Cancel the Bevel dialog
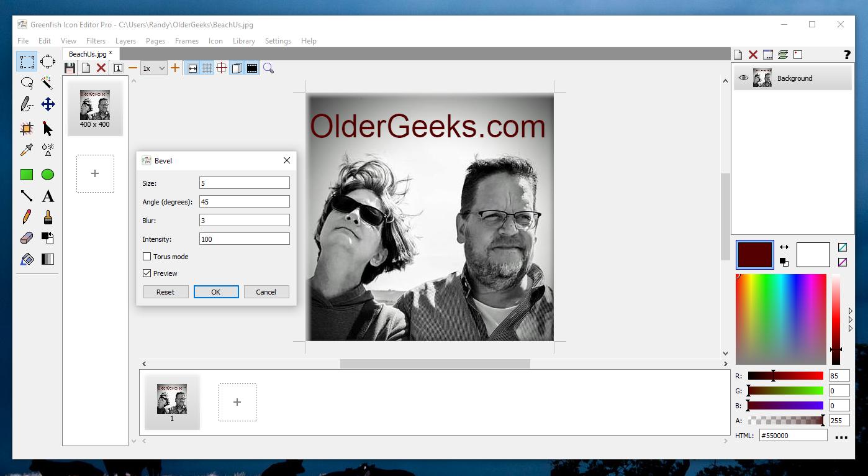The image size is (868, 476). [x=266, y=292]
